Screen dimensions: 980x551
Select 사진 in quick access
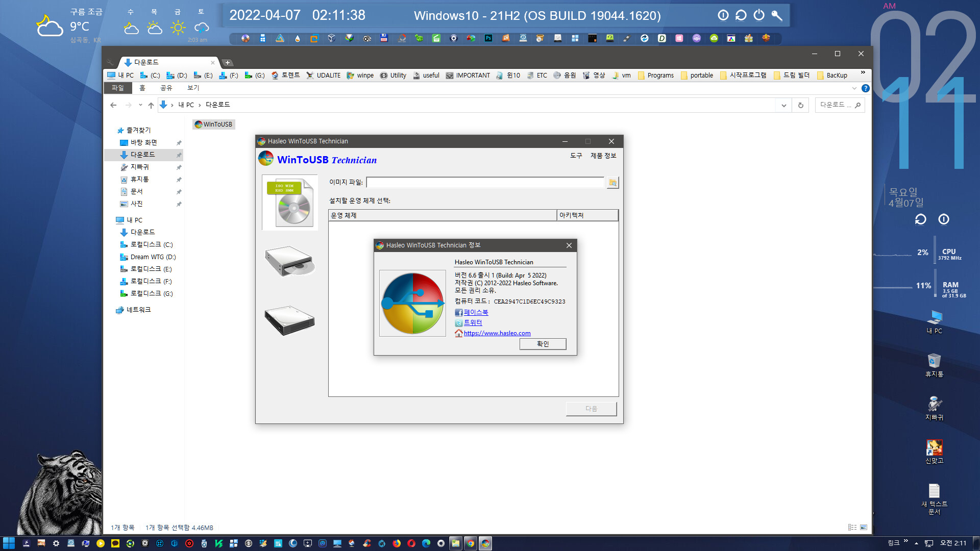point(137,204)
